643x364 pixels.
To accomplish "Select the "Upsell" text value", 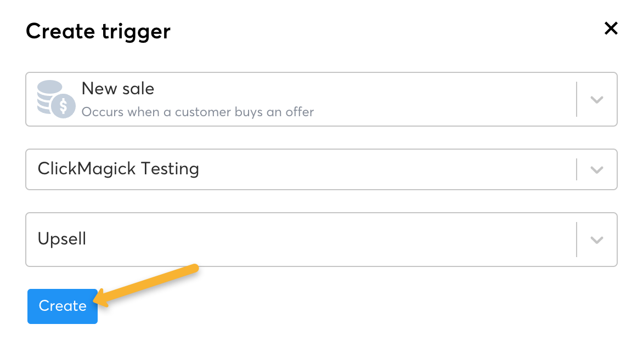I will coord(62,239).
